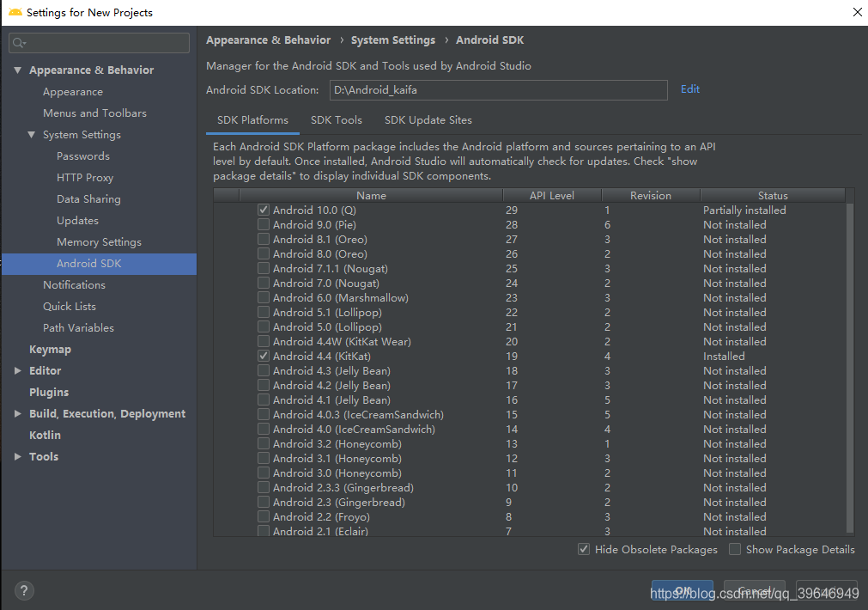The width and height of the screenshot is (868, 610).
Task: Select the Android 4.1 (Jelly Bean) checkbox
Action: 264,400
